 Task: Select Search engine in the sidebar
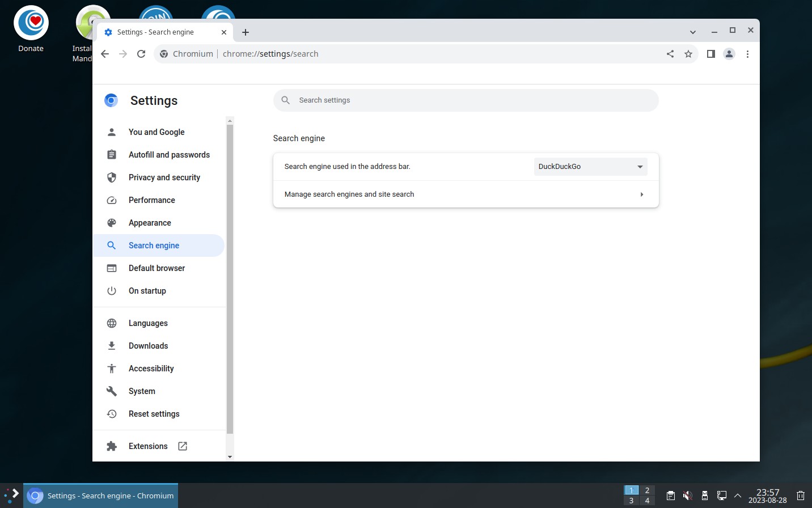click(159, 245)
